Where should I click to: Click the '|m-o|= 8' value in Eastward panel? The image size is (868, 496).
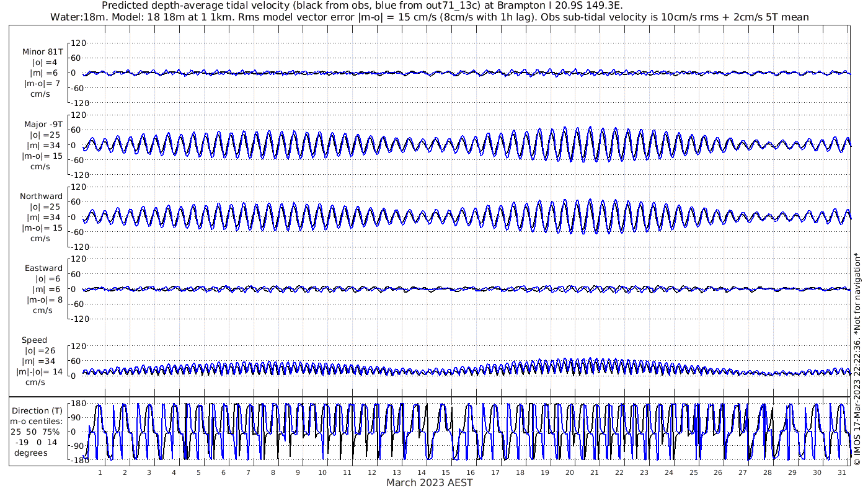pyautogui.click(x=45, y=300)
